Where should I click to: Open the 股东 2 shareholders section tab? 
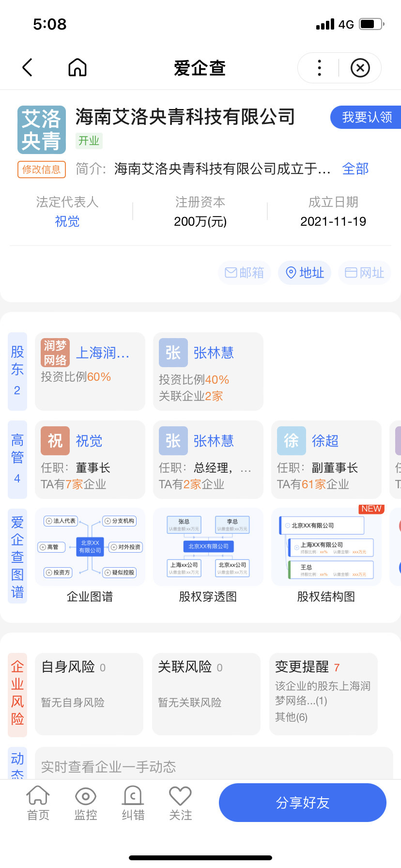point(17,371)
